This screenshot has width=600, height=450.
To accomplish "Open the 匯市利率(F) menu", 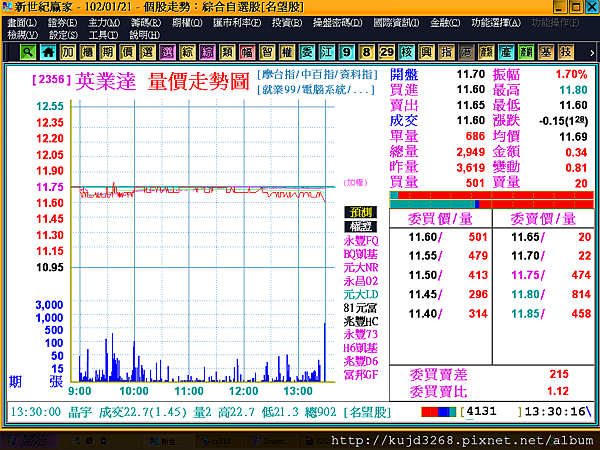I will tap(237, 23).
